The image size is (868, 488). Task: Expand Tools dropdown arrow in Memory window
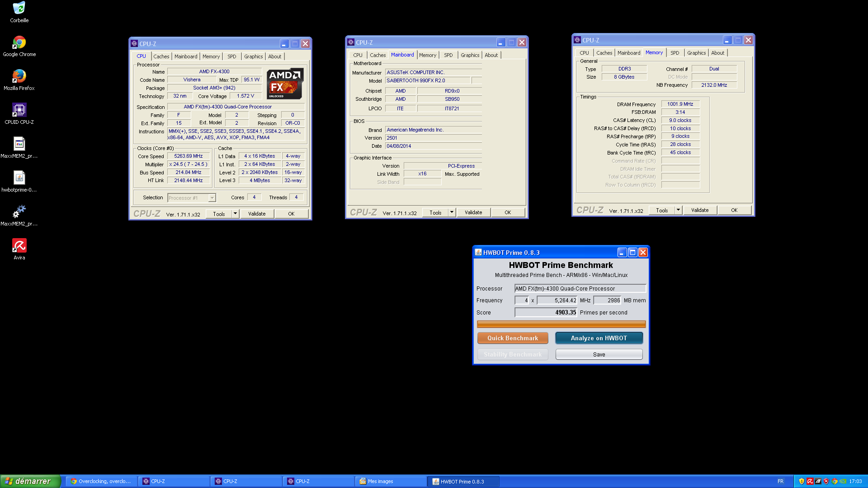pos(678,210)
